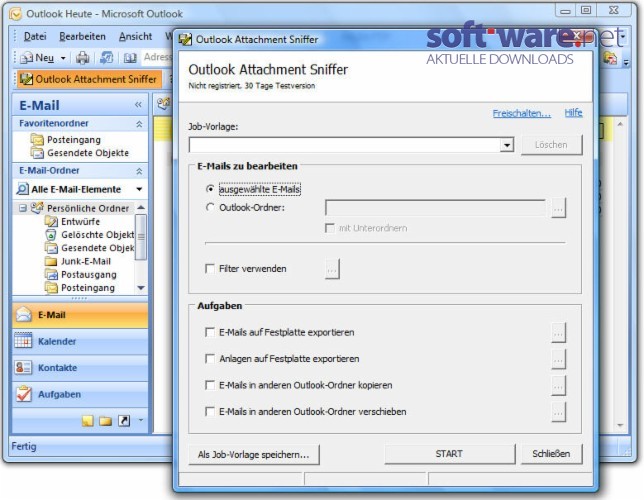The height and width of the screenshot is (500, 644).
Task: Check E-Mails auf Festplatte exportieren
Action: (210, 332)
